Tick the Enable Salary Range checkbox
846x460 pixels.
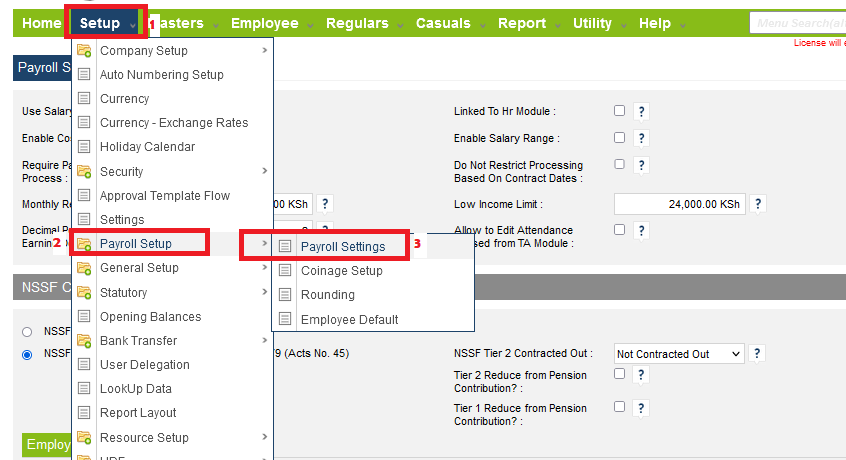(620, 138)
